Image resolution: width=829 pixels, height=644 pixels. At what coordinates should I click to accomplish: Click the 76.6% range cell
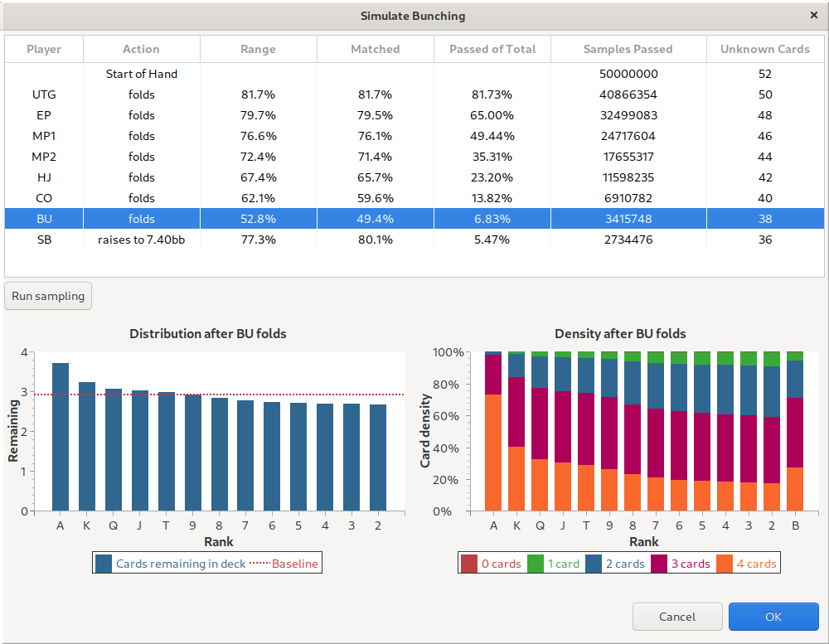[258, 136]
